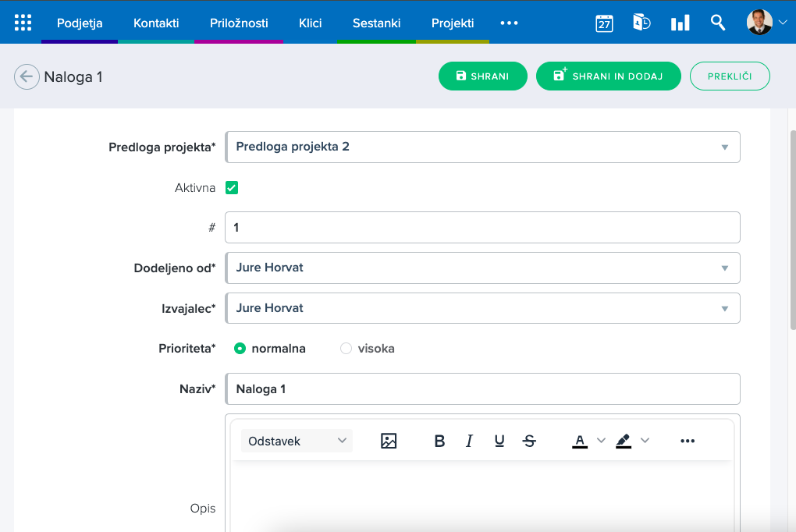
Task: Click the reports bar chart icon
Action: (680, 23)
